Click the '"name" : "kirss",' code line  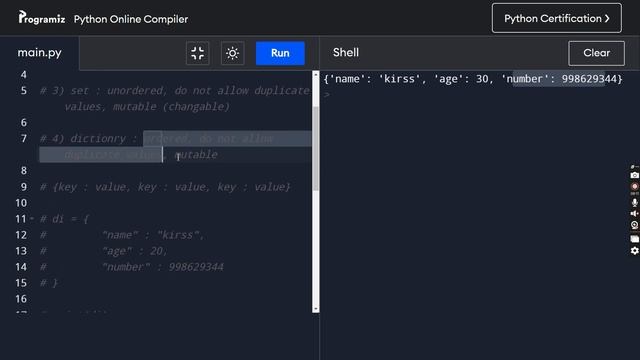(153, 235)
